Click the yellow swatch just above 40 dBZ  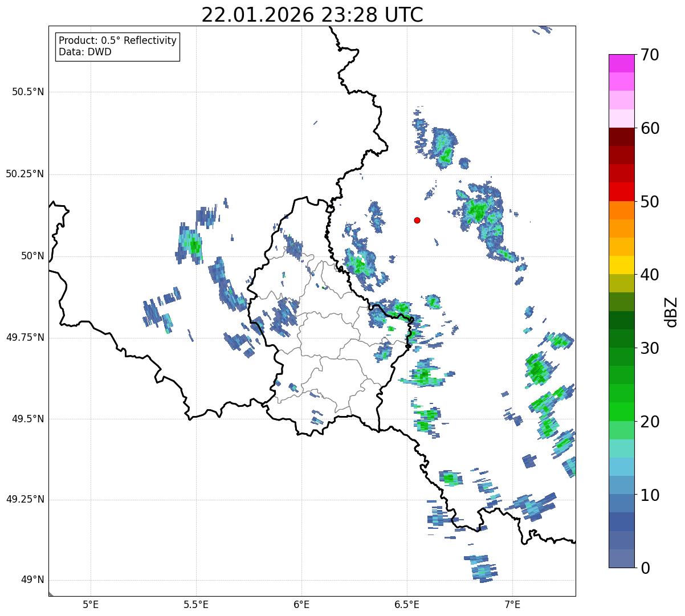point(622,265)
